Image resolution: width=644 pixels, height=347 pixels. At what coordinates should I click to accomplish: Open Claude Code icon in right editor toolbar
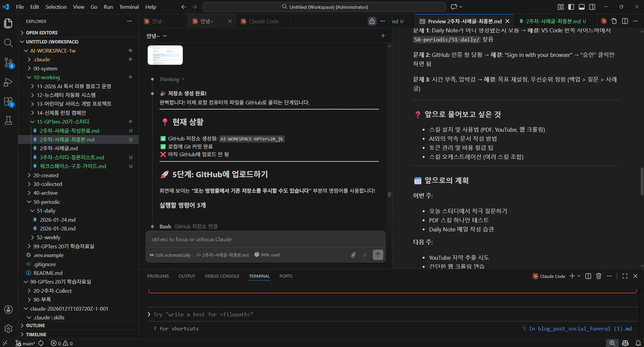pyautogui.click(x=604, y=21)
